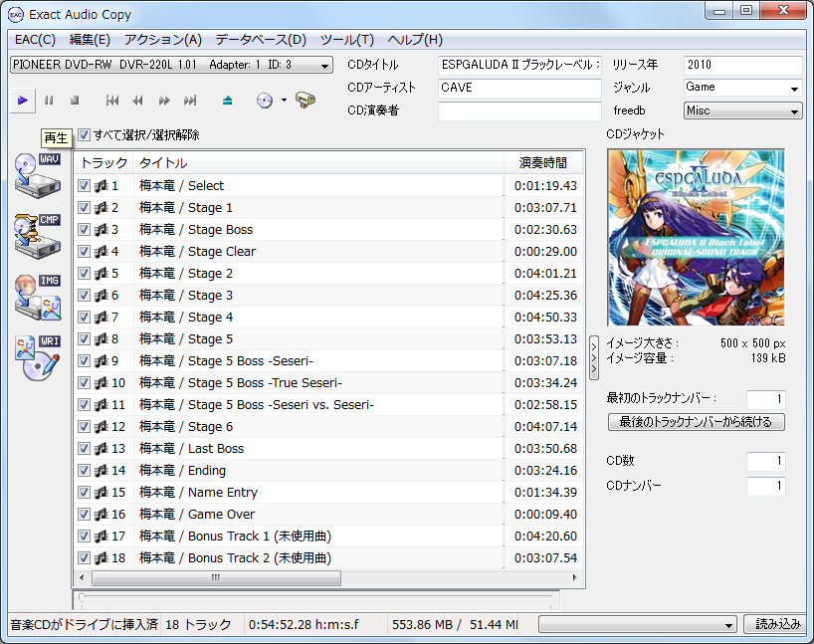Uncheck track 6 Stage 3 checkbox
Image resolution: width=814 pixels, height=644 pixels.
(85, 295)
